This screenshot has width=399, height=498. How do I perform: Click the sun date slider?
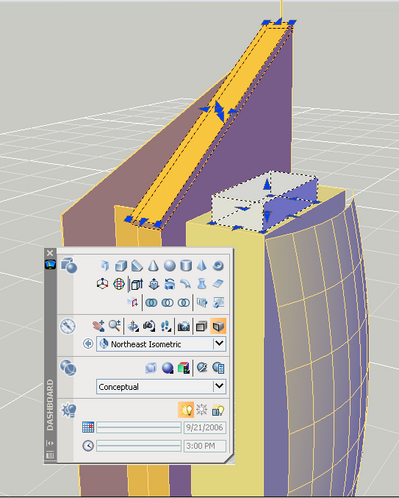pyautogui.click(x=139, y=428)
